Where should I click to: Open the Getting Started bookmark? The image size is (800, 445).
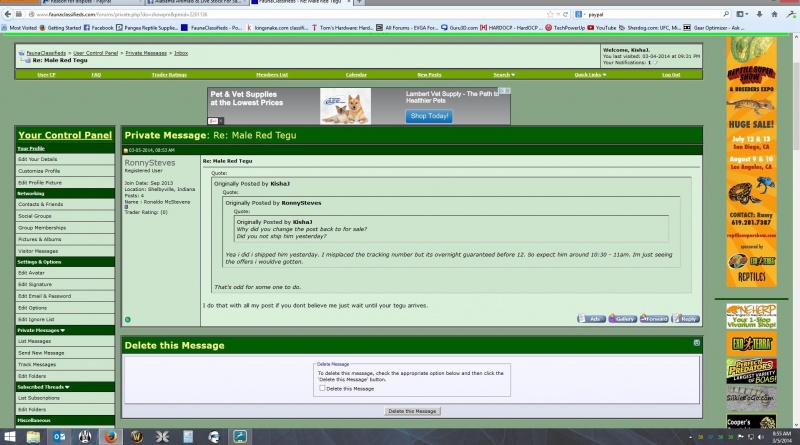60,28
